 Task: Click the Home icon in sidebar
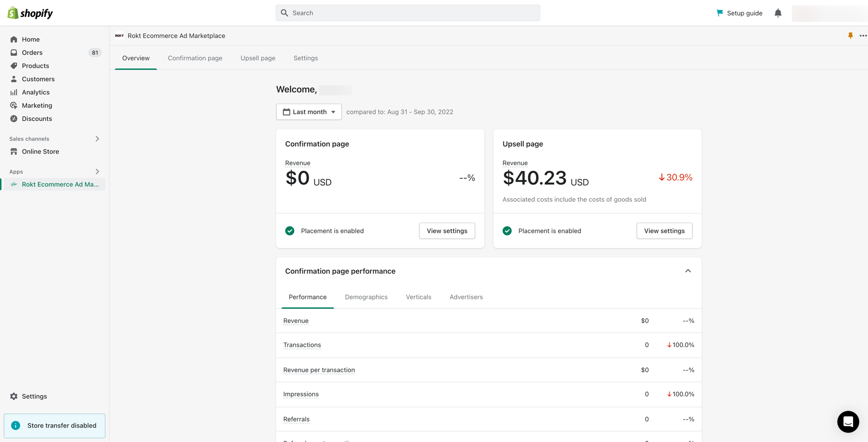[x=14, y=39]
